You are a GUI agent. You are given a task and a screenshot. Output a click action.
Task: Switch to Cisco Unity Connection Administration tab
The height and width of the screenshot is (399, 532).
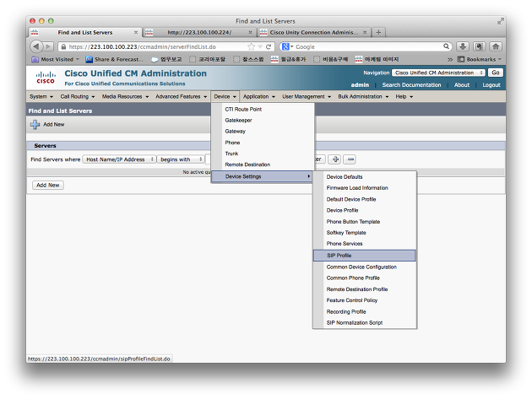pyautogui.click(x=313, y=32)
